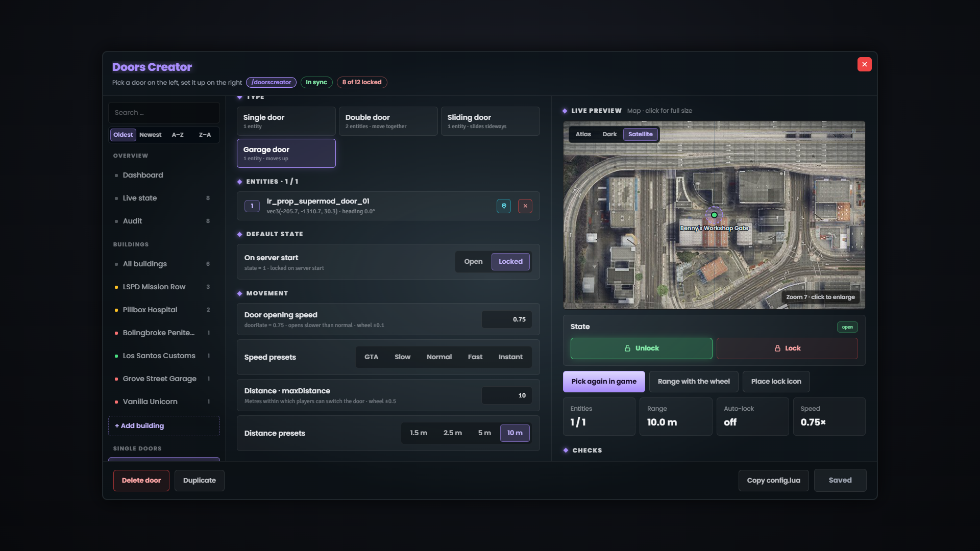The width and height of the screenshot is (980, 551).
Task: Set the default state to Open
Action: pos(473,262)
